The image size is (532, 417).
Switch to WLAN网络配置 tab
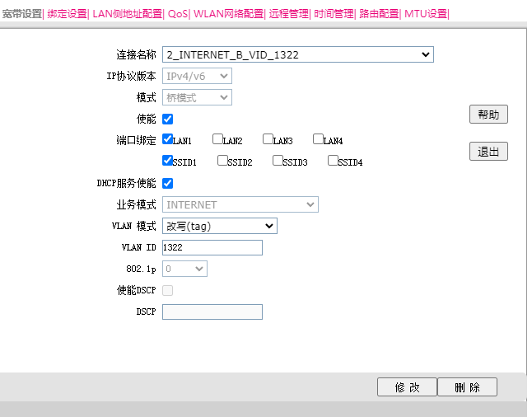pyautogui.click(x=228, y=14)
